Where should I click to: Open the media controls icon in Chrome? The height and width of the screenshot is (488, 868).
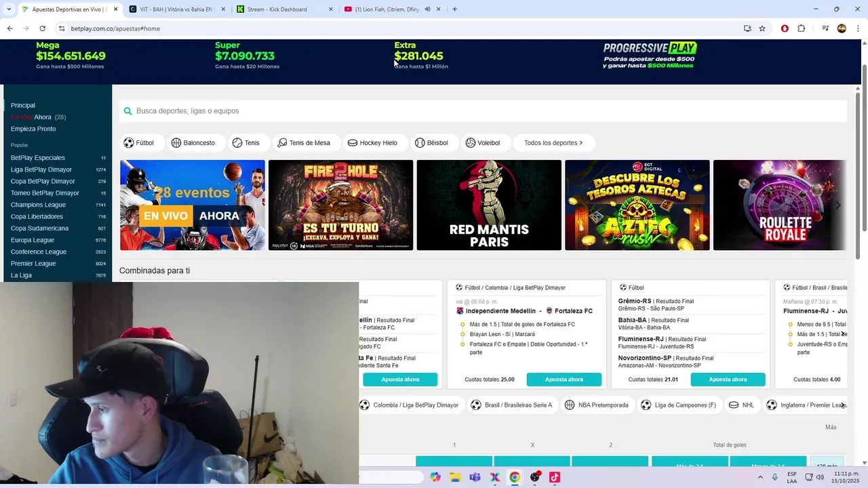pos(825,28)
